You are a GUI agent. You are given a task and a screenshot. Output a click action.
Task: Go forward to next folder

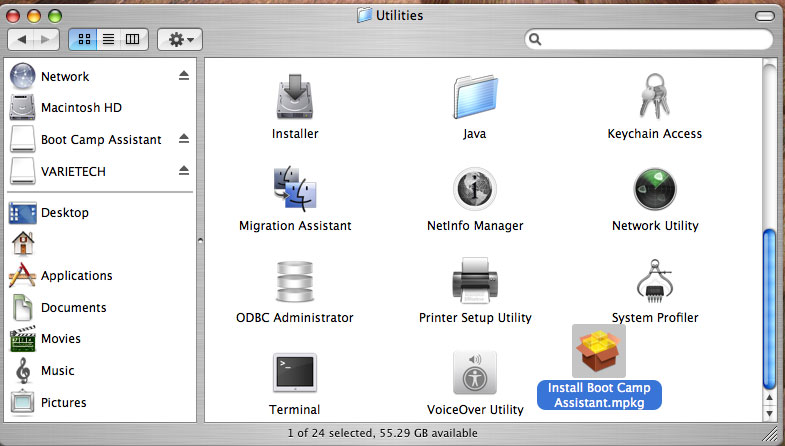coord(46,39)
